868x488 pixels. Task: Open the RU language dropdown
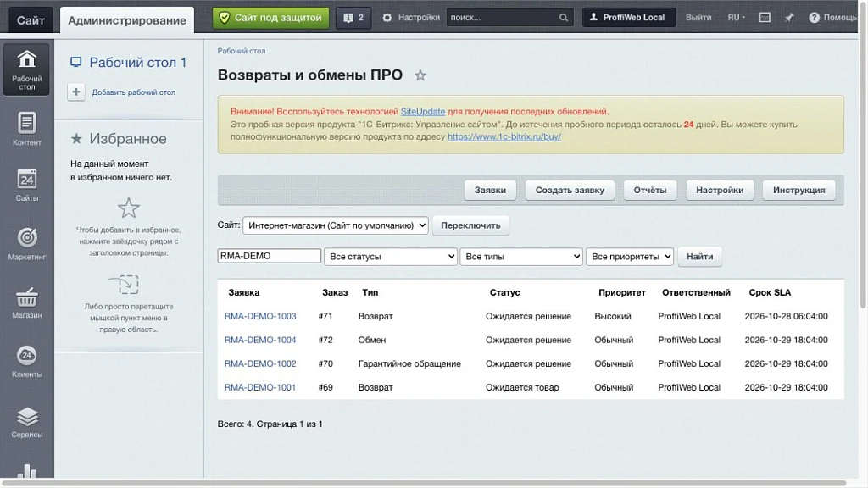(x=737, y=18)
